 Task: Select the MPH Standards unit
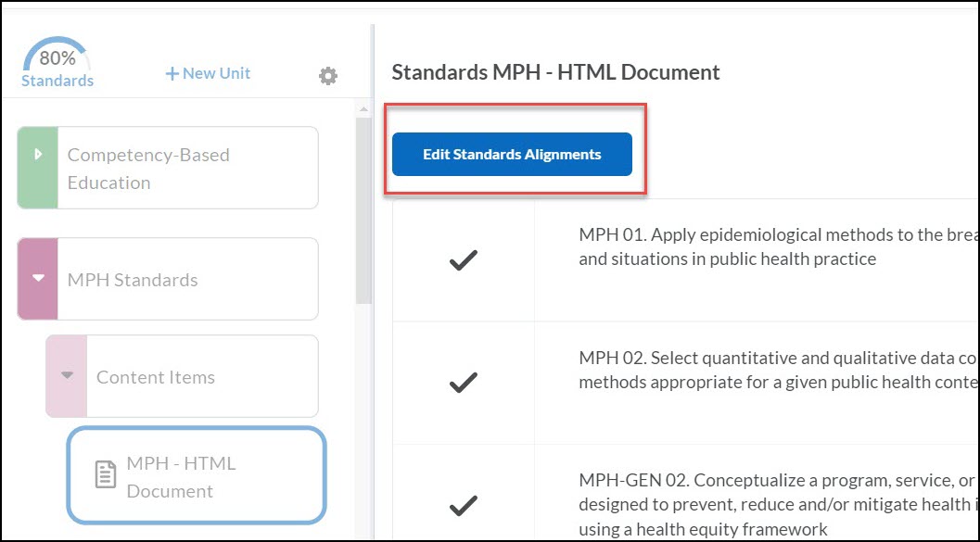[168, 279]
